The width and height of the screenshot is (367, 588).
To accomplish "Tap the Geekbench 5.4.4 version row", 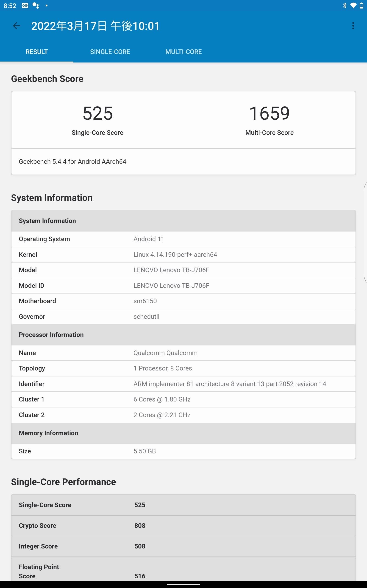I will pos(183,161).
